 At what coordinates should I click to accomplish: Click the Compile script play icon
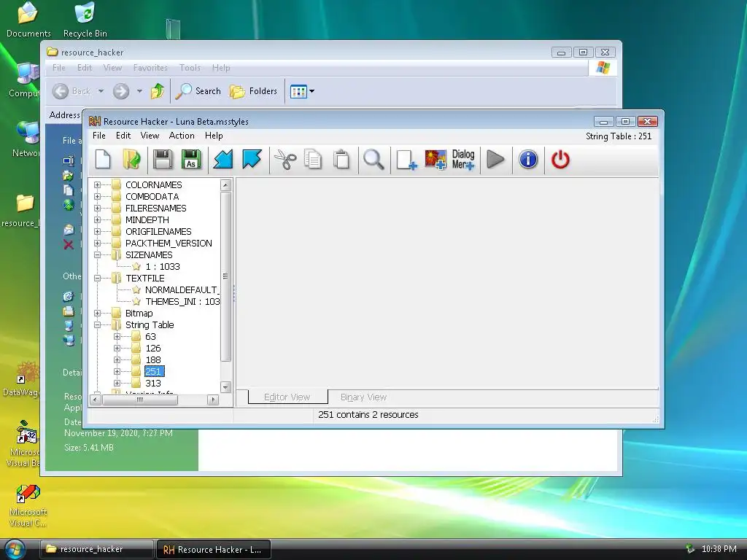[x=495, y=160]
